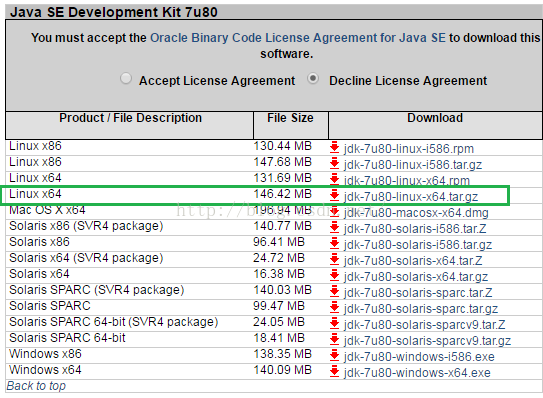Click the 130.44 MB size cell
The height and width of the screenshot is (398, 543).
(x=283, y=146)
